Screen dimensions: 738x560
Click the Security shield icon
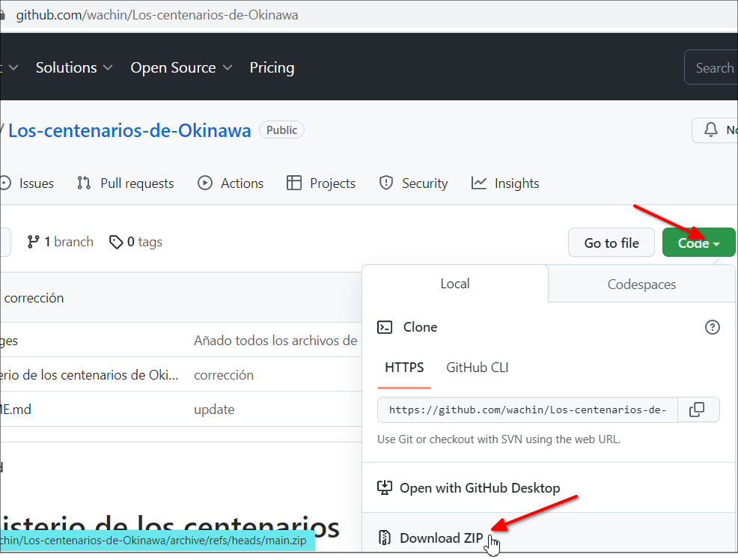coord(386,183)
